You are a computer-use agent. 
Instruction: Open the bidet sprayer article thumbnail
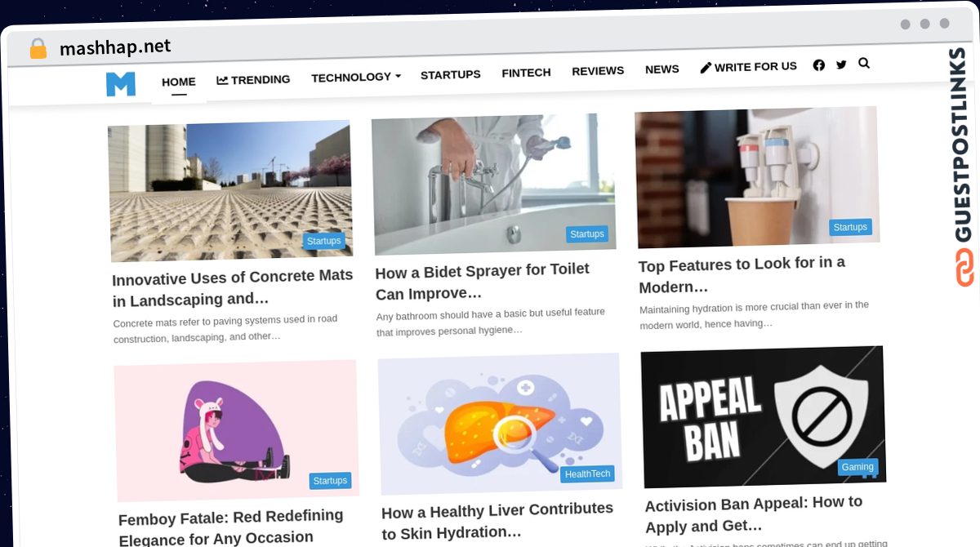point(493,184)
